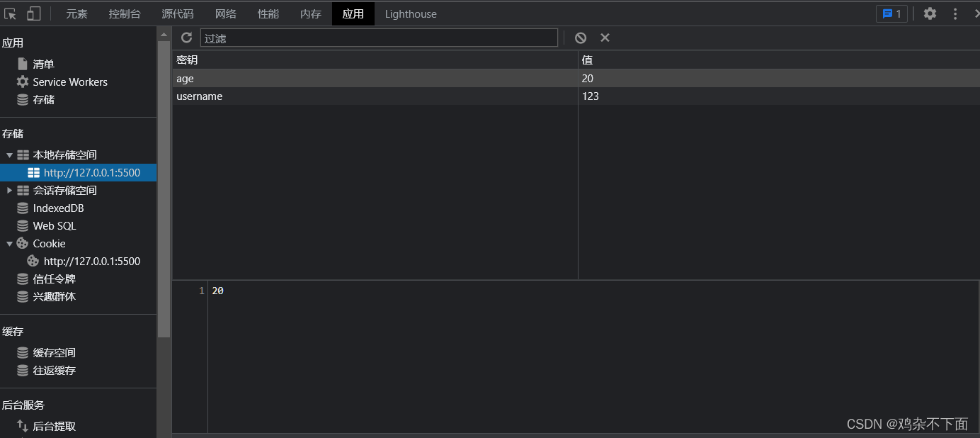Click the 缓存空间 database icon
This screenshot has height=438, width=980.
click(x=23, y=352)
